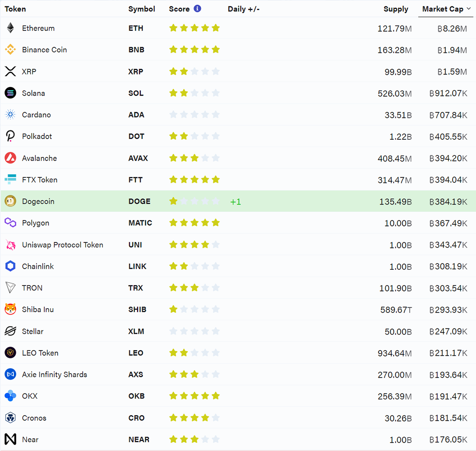Click the Cronos logo icon
476x451 pixels.
pyautogui.click(x=10, y=418)
